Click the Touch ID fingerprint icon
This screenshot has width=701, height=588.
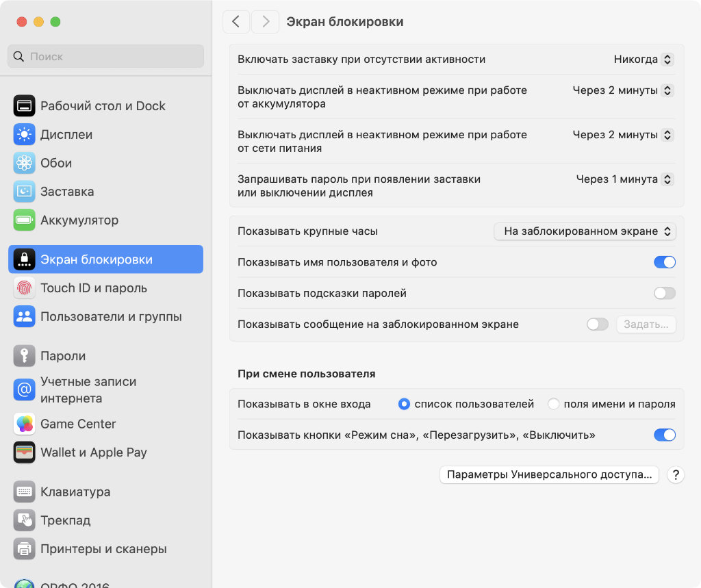[24, 288]
